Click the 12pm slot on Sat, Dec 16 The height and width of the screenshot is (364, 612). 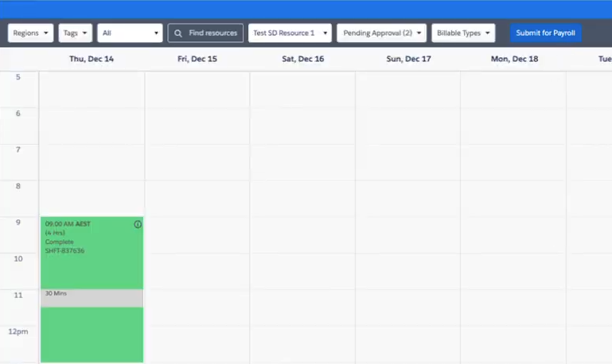[302, 343]
